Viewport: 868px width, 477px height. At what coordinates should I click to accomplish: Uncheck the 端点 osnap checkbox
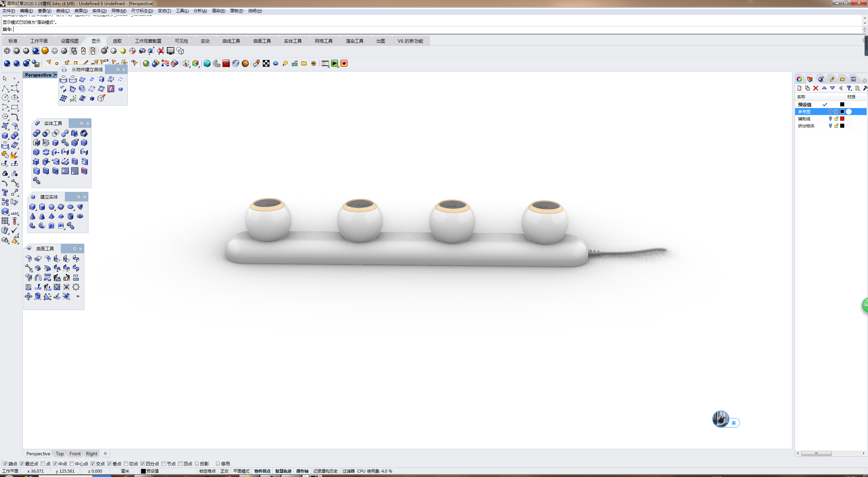[5, 463]
